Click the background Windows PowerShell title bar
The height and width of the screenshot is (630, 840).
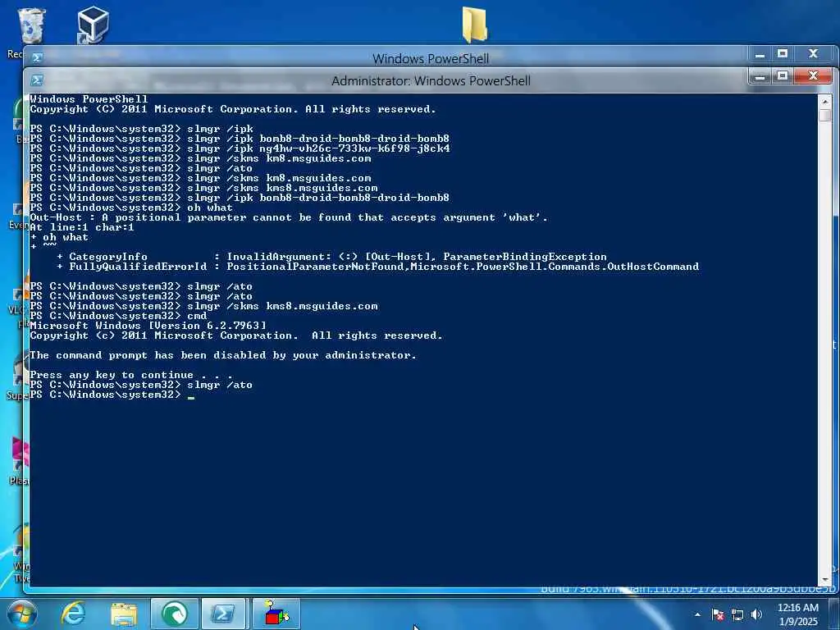[x=431, y=58]
